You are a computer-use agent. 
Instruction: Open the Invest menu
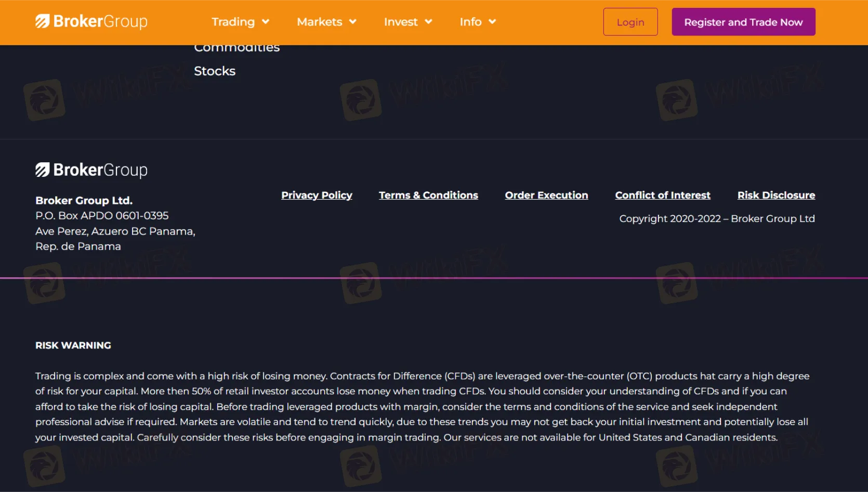point(400,22)
